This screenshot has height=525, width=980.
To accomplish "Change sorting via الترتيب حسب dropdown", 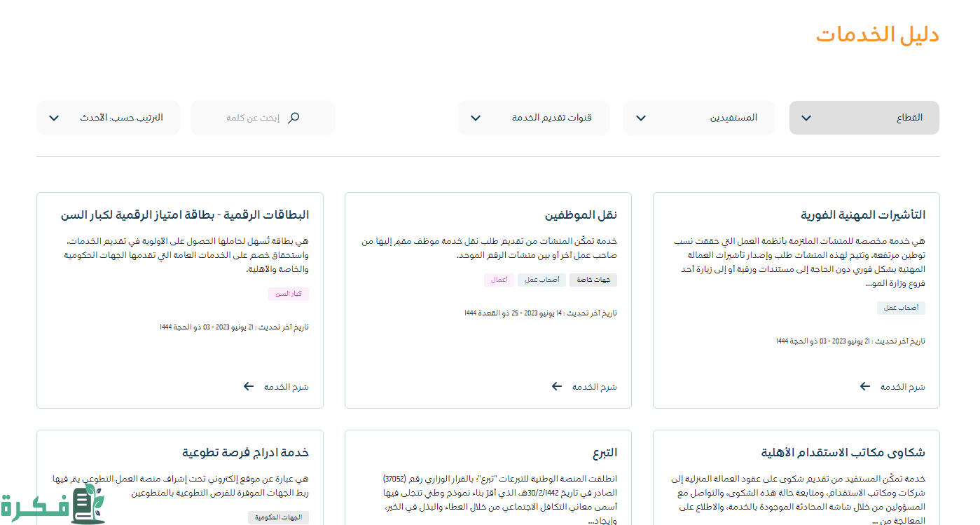I will (x=108, y=118).
